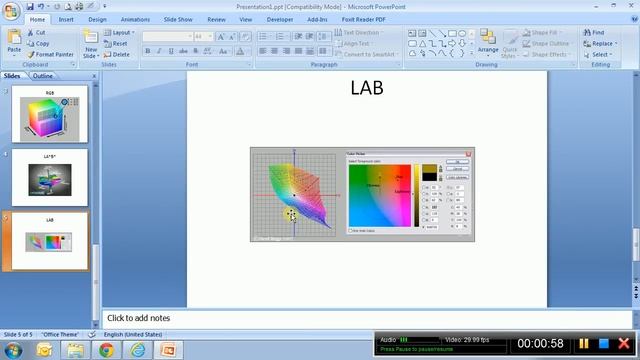This screenshot has width=640, height=360.
Task: Click the New Slide icon
Action: [x=91, y=37]
